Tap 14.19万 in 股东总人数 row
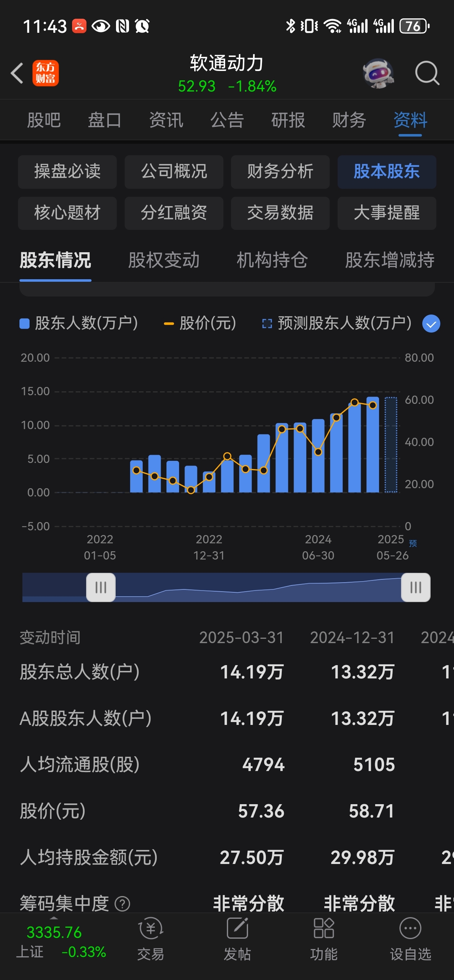454x980 pixels. [x=252, y=672]
